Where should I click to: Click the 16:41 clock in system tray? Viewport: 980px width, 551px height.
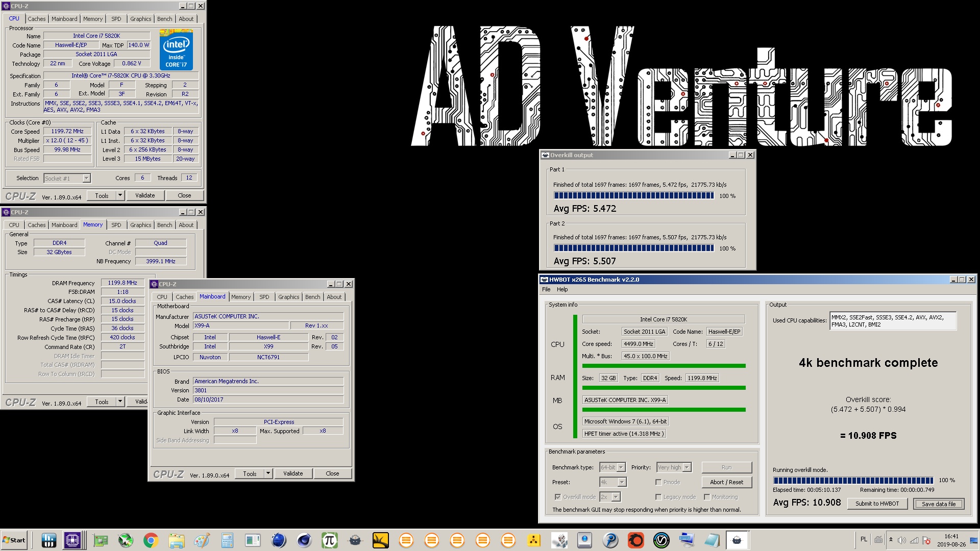pos(951,536)
